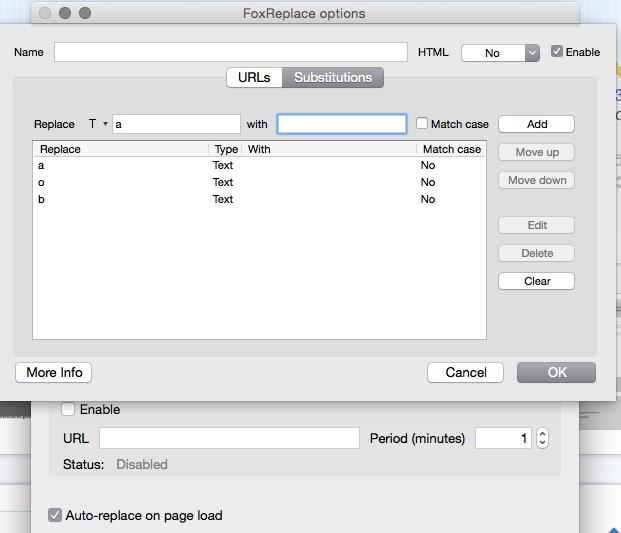Click the Replace column header
Image resolution: width=621 pixels, height=533 pixels.
point(121,149)
